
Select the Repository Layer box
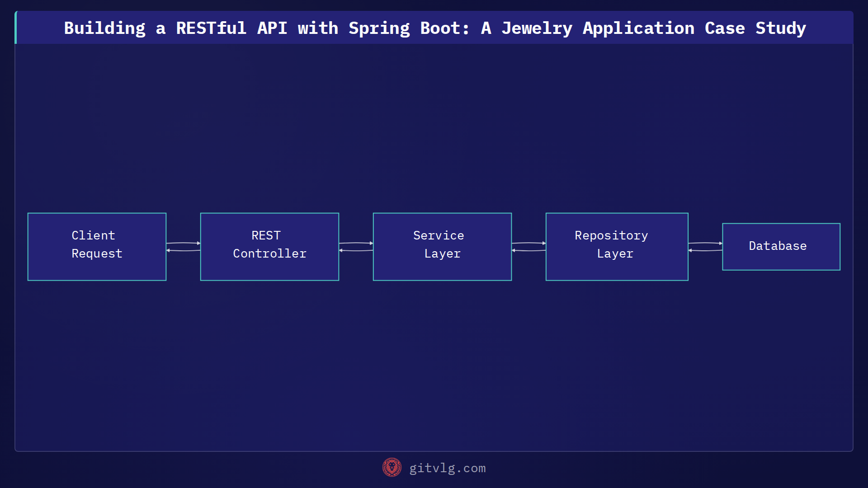point(617,247)
